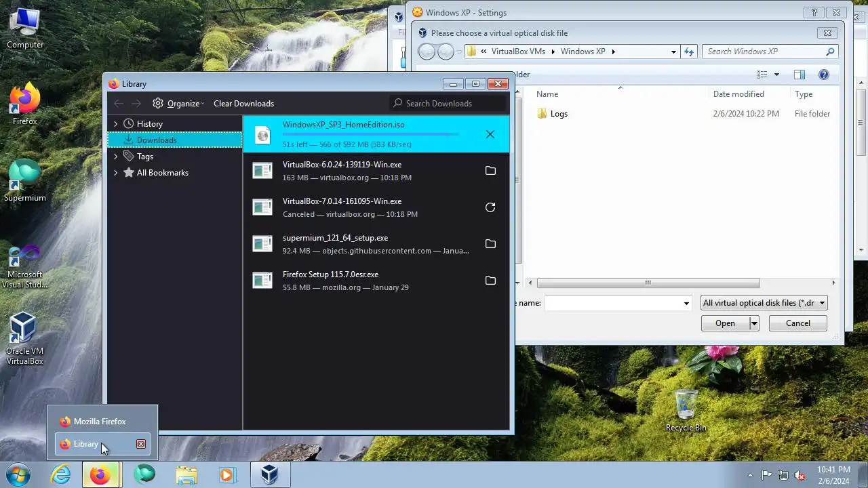Viewport: 868px width, 488px height.
Task: Select Firefox Setup 115.7.0esr.exe file name
Action: pos(330,274)
